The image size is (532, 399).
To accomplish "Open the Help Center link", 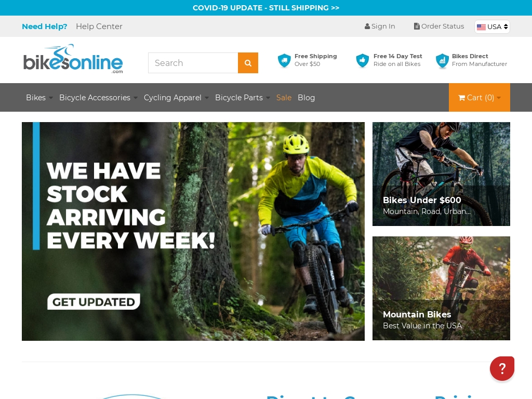I will [99, 26].
